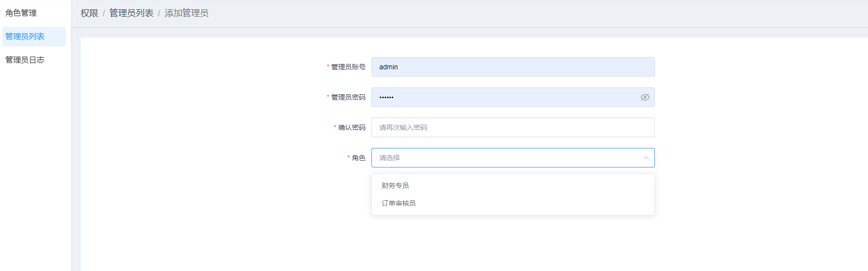Viewport: 868px width, 271px height.
Task: Click empty sidebar space below 管理员日志
Action: 34,171
